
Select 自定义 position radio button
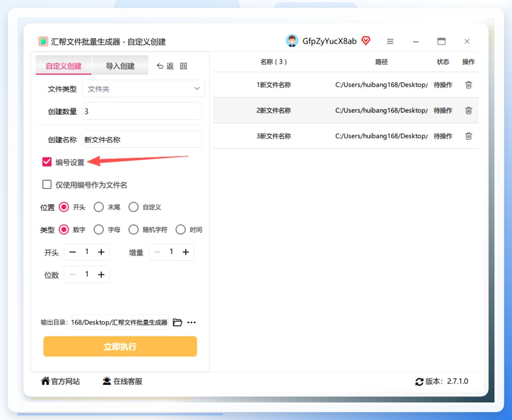click(134, 207)
